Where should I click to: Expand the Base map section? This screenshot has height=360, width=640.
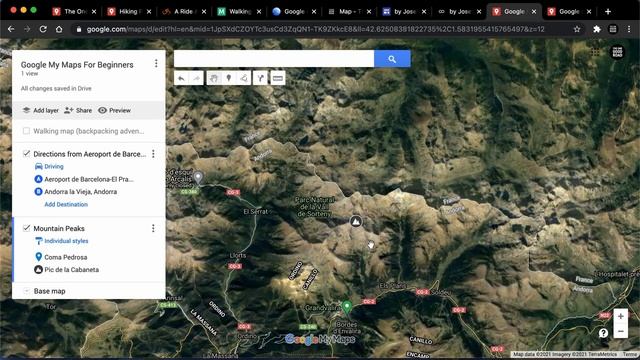(27, 291)
